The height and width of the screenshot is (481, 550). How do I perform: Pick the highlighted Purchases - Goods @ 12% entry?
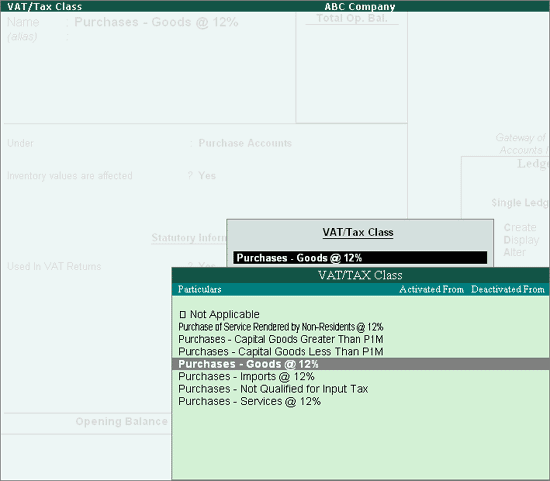[x=361, y=364]
